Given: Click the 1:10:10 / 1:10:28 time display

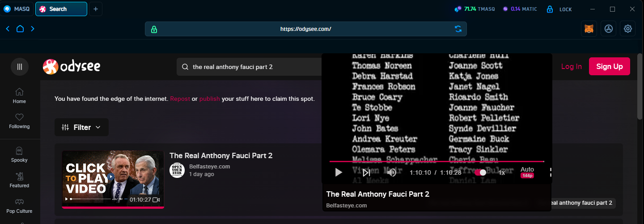Looking at the screenshot, I should [x=436, y=172].
